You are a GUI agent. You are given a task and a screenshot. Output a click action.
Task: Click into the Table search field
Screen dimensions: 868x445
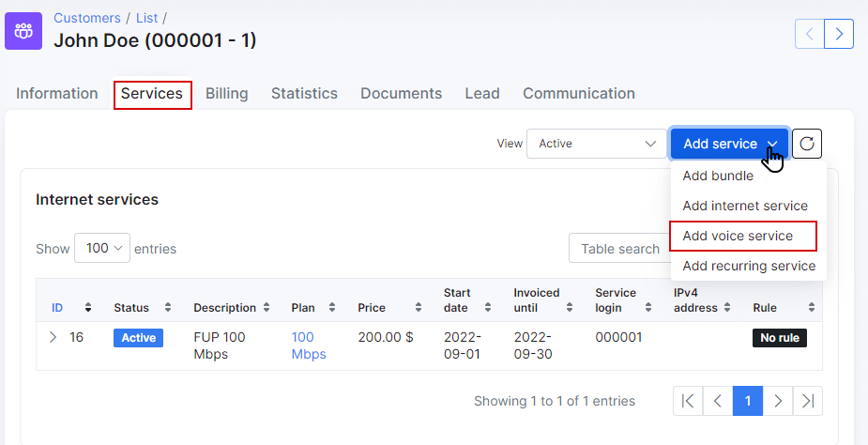coord(620,248)
